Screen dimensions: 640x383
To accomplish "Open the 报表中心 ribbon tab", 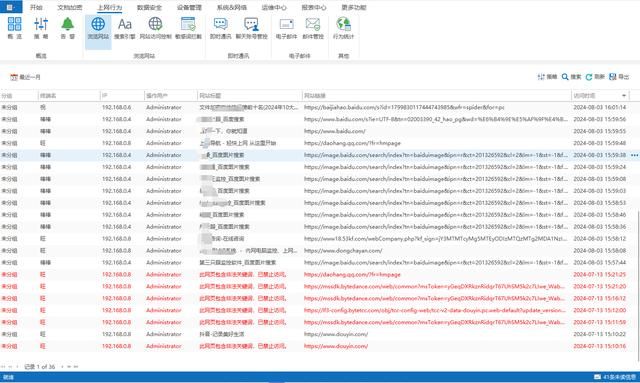I will pyautogui.click(x=313, y=7).
